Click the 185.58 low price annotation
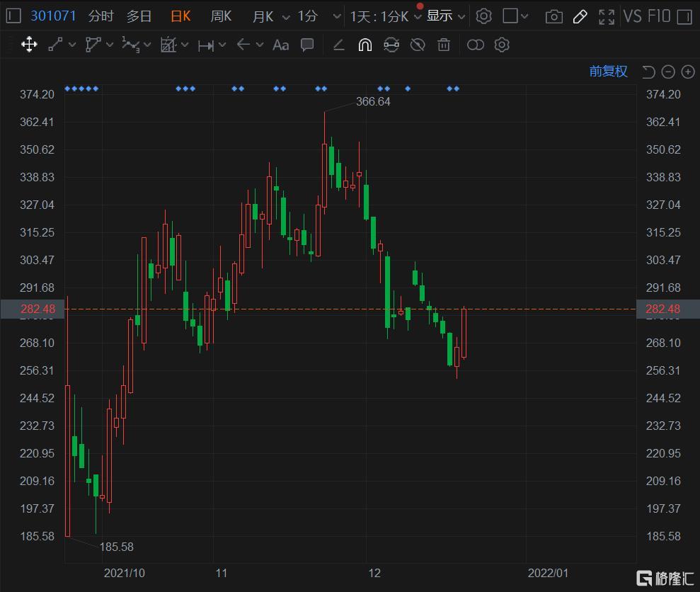The image size is (700, 592). tap(117, 547)
